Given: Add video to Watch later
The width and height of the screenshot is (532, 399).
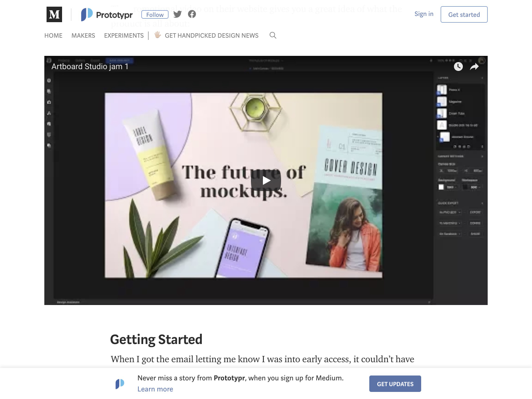Looking at the screenshot, I should [x=458, y=66].
